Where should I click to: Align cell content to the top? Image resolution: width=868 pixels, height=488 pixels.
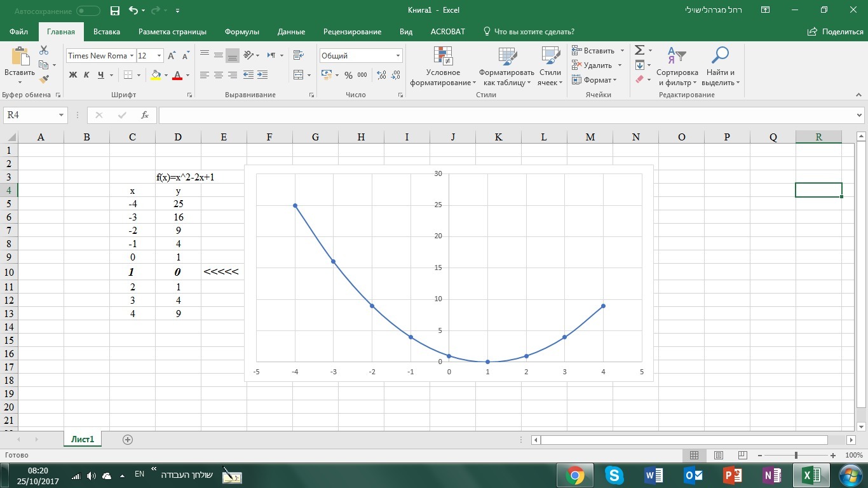204,55
